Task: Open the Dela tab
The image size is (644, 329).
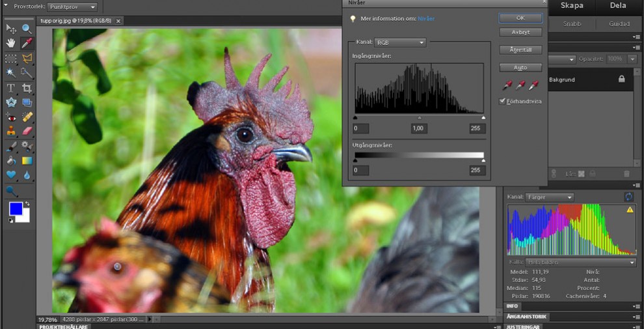Action: [617, 6]
